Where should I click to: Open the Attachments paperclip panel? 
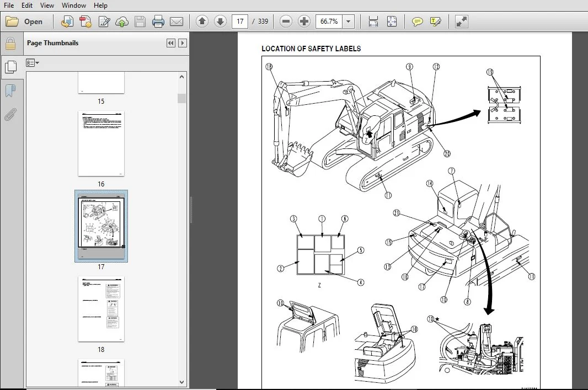coord(10,115)
